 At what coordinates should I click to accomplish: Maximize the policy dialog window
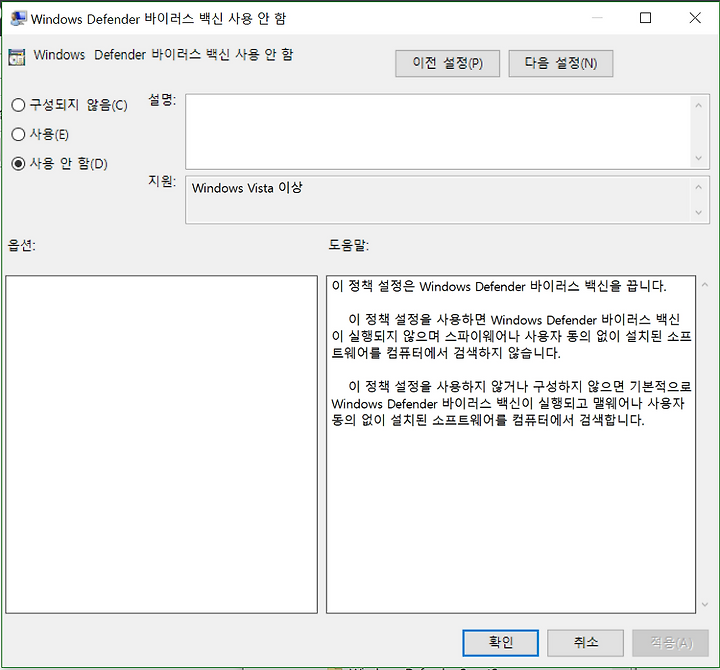tap(645, 18)
